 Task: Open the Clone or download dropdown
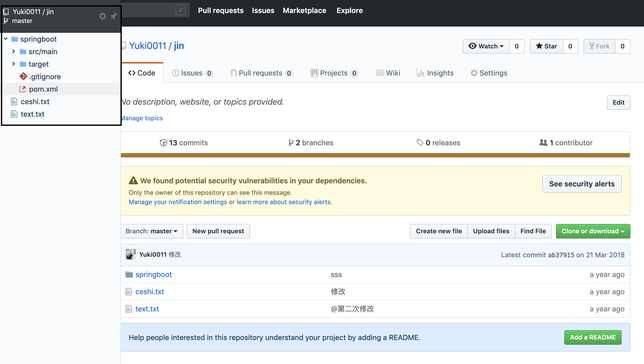pos(593,231)
